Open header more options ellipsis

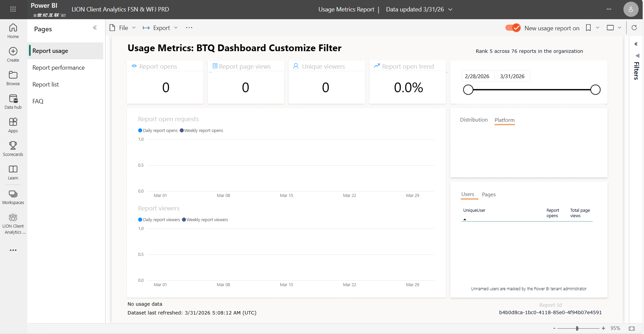609,9
